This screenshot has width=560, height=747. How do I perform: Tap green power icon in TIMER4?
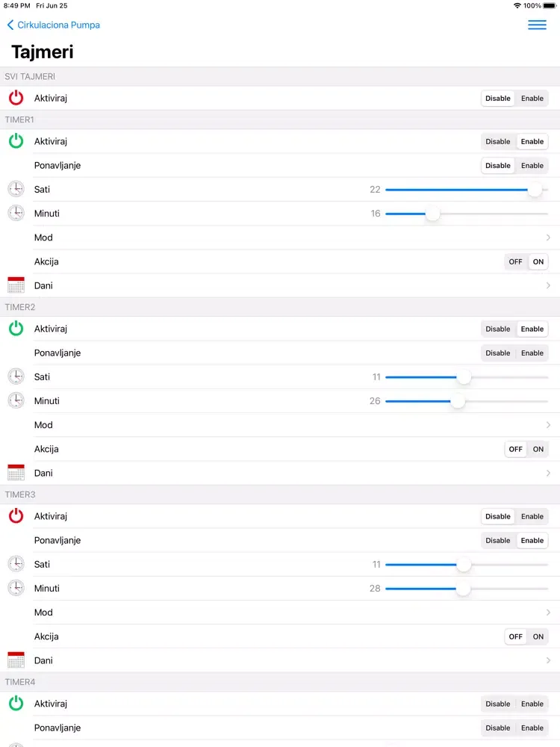(16, 703)
